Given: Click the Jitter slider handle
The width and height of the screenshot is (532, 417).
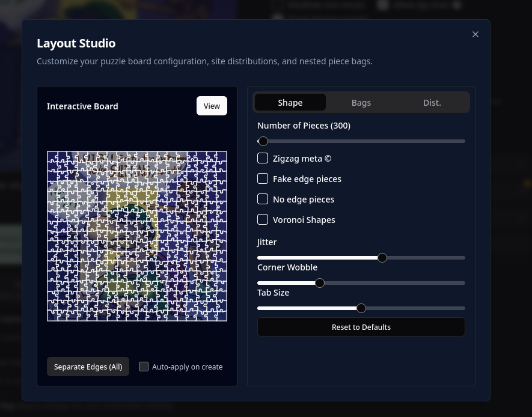Looking at the screenshot, I should pyautogui.click(x=382, y=258).
